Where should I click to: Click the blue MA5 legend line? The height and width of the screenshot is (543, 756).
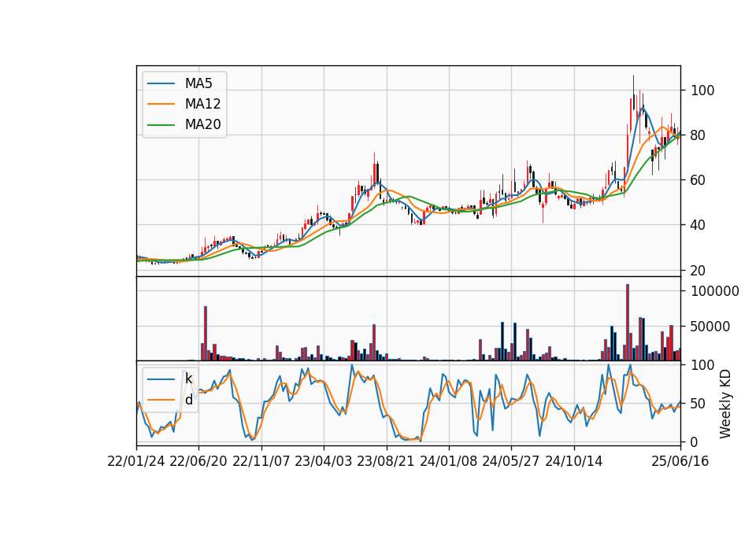tap(161, 83)
